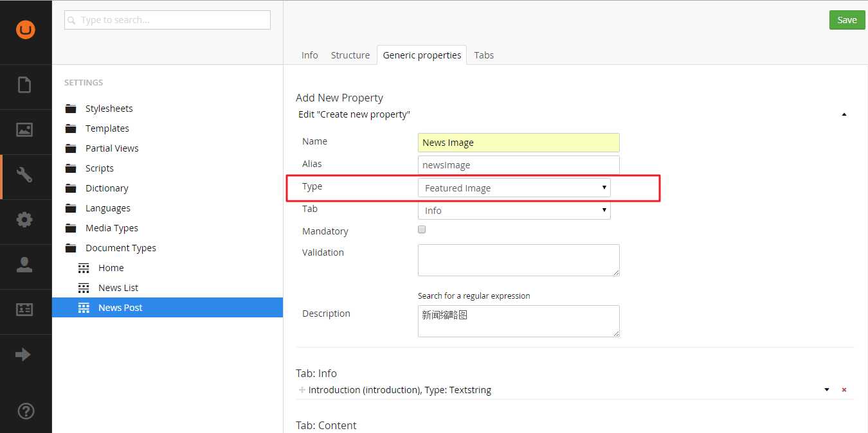Click the Alias field with newsImage
Viewport: 868px width, 433px height.
point(519,165)
